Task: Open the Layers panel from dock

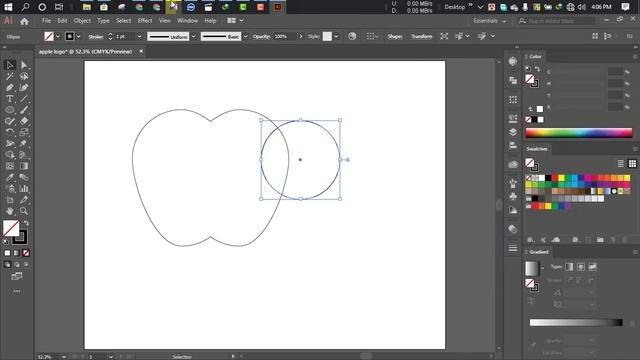Action: 513,132
